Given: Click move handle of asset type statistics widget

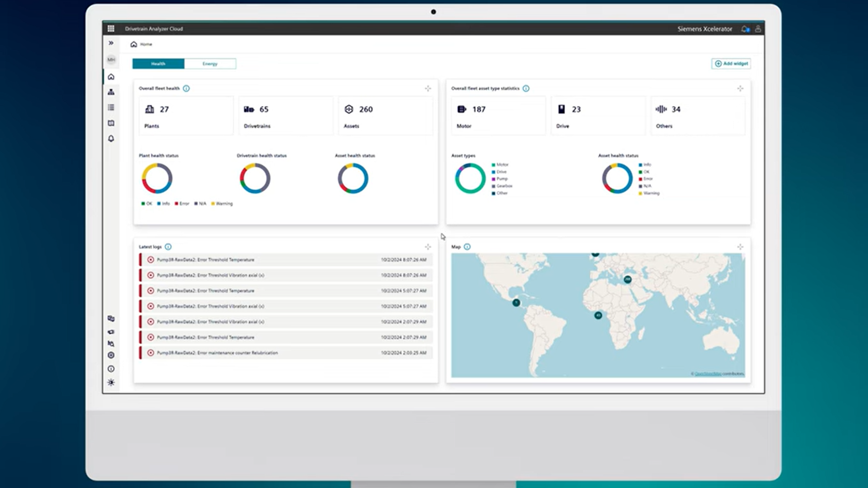Looking at the screenshot, I should point(740,88).
